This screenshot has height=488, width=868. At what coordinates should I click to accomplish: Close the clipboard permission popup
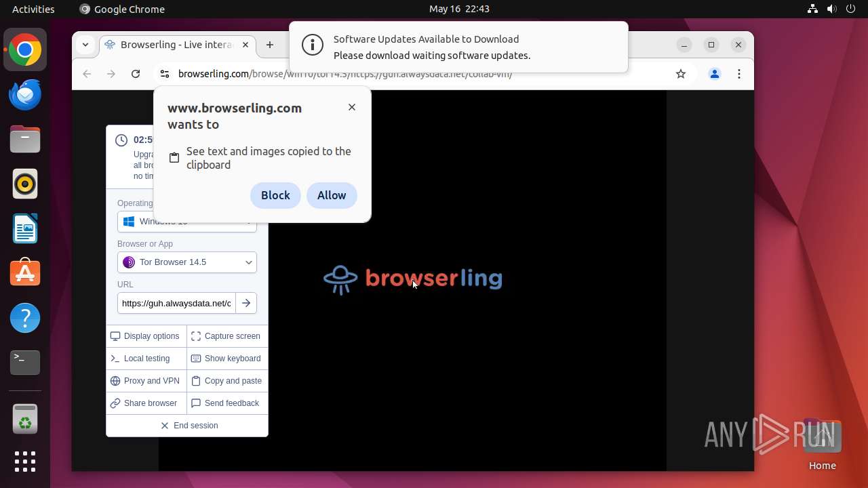pyautogui.click(x=351, y=107)
